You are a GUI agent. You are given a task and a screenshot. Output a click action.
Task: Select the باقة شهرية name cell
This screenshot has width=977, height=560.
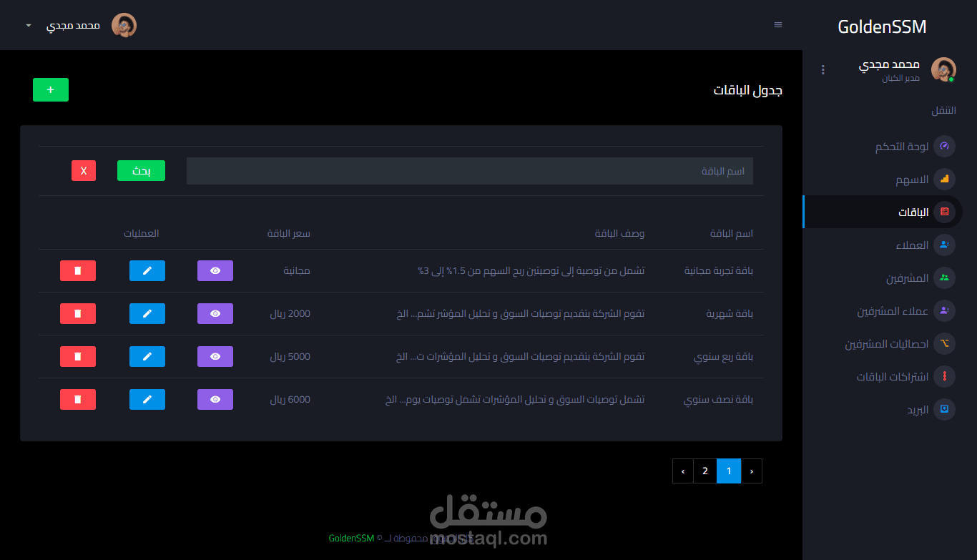coord(730,314)
